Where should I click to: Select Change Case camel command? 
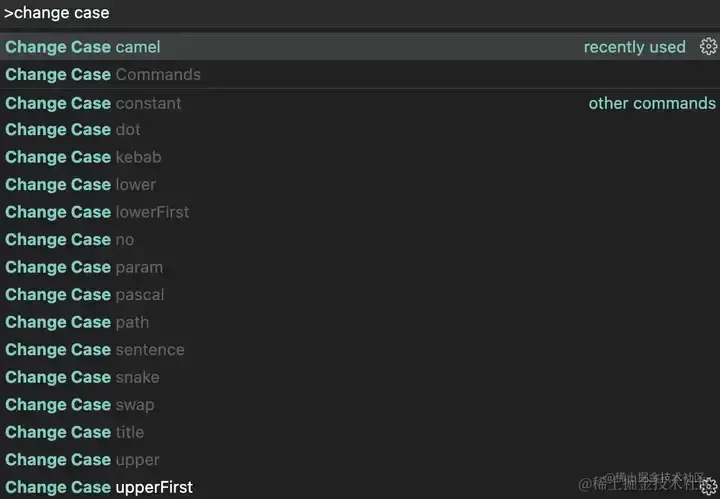[360, 46]
